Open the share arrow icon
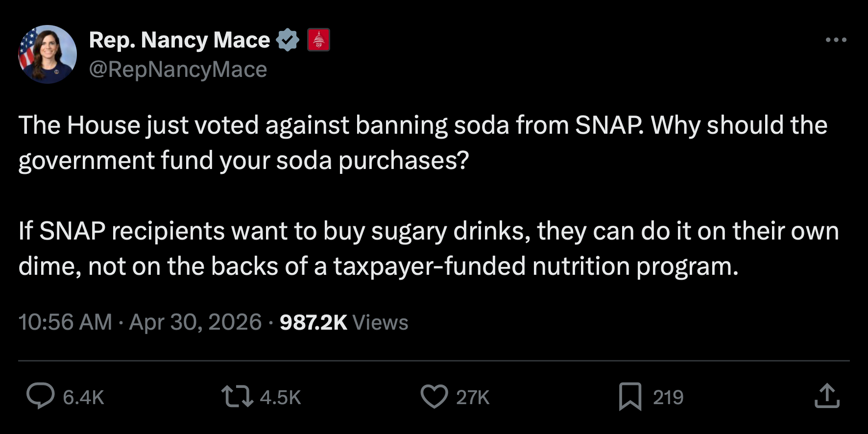This screenshot has height=434, width=868. click(827, 396)
